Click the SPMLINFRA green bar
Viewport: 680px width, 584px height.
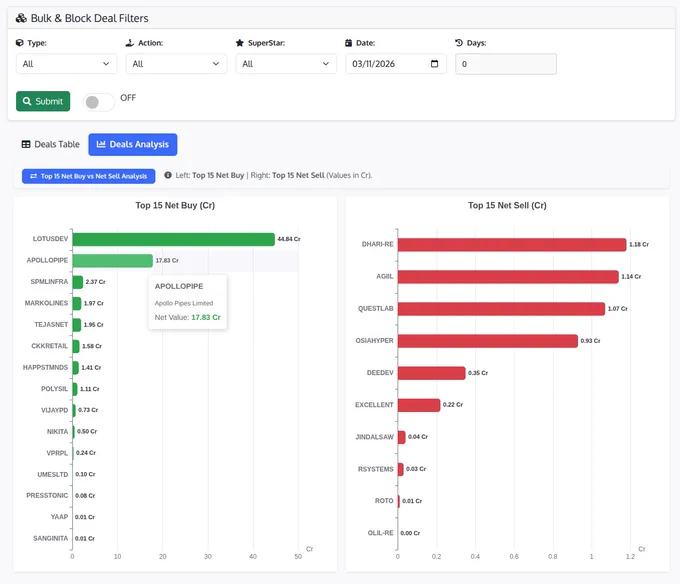[x=78, y=282]
